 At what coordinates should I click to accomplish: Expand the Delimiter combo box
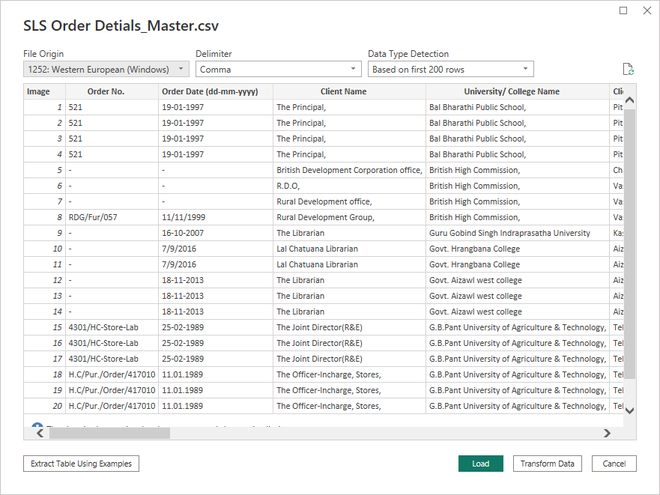(278, 69)
